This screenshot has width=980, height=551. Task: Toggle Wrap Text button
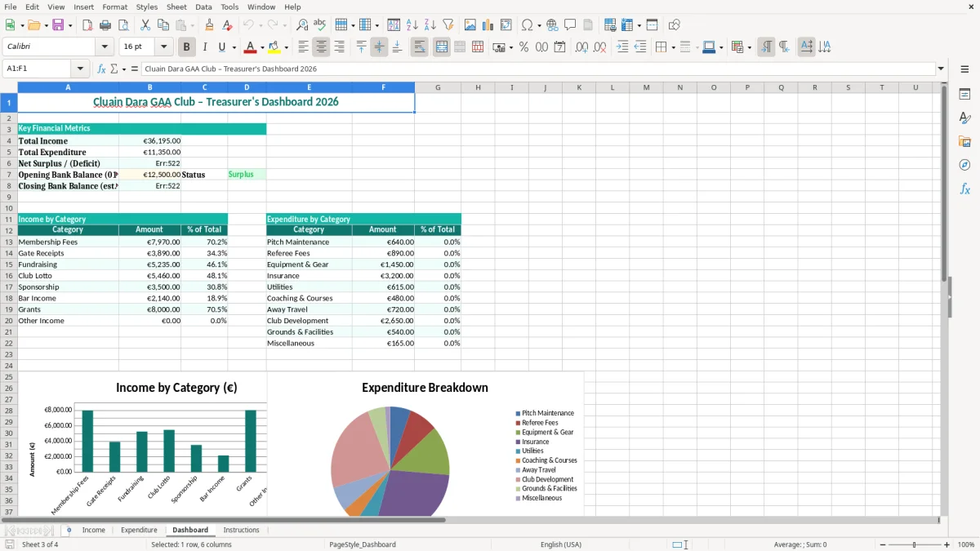420,47
